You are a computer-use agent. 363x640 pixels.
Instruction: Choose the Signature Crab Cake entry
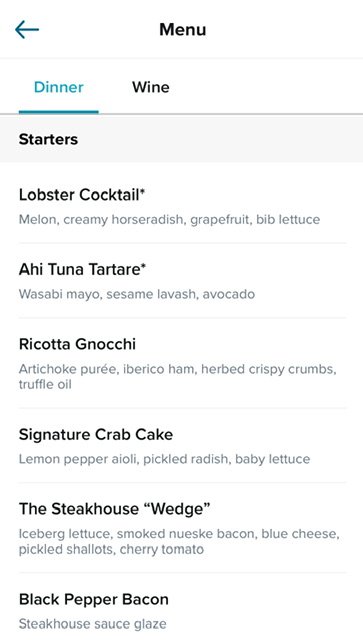point(183,445)
